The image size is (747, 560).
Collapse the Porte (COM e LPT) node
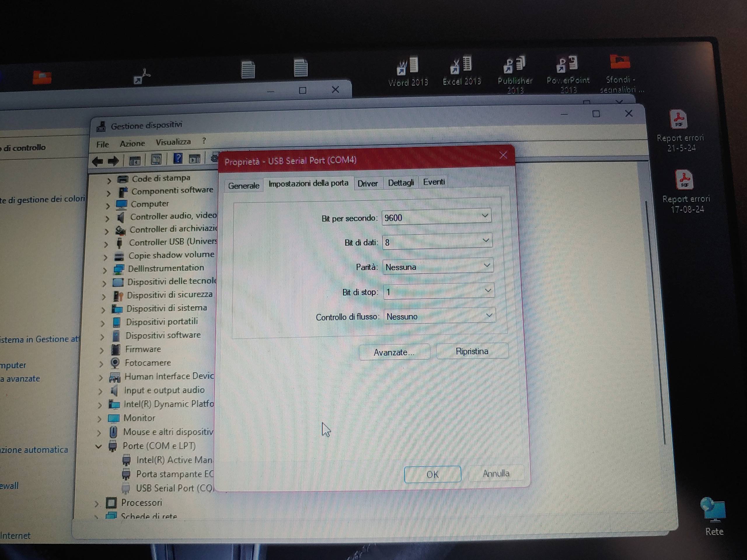(99, 447)
